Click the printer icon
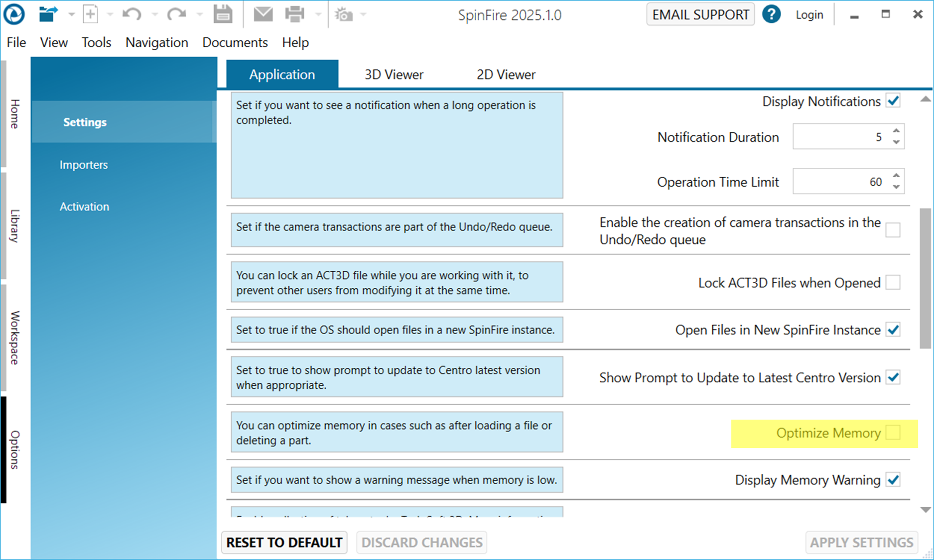Image resolution: width=934 pixels, height=560 pixels. pos(294,14)
